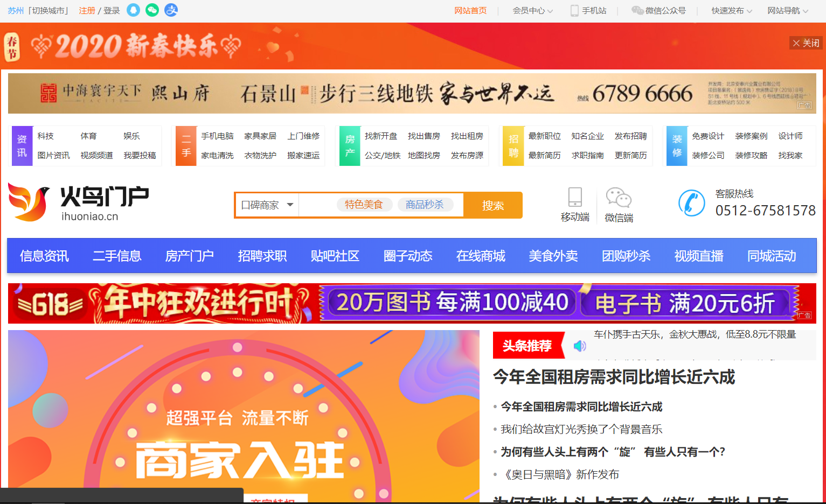Click the 特色美食 search tag

click(x=364, y=205)
